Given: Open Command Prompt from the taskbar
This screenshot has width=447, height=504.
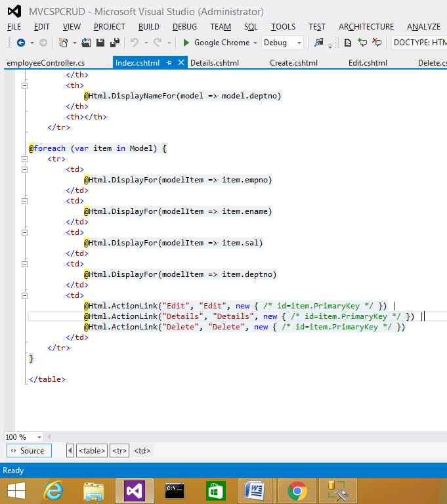Looking at the screenshot, I should 175,490.
